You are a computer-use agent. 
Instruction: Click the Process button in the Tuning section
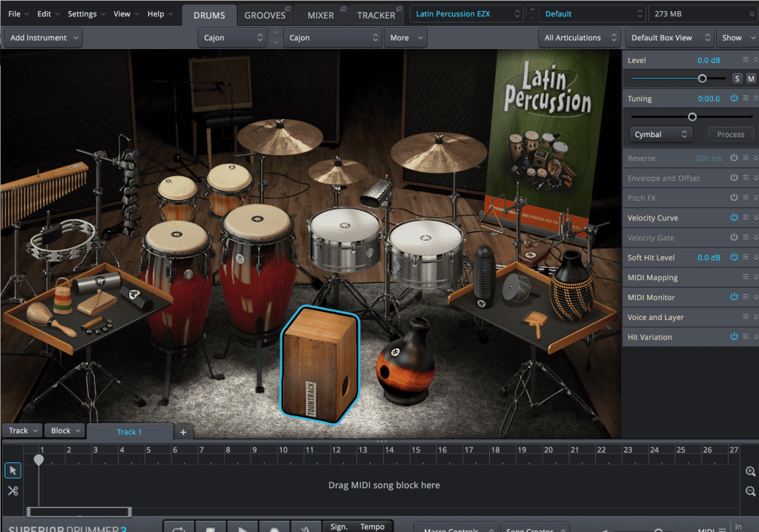730,134
